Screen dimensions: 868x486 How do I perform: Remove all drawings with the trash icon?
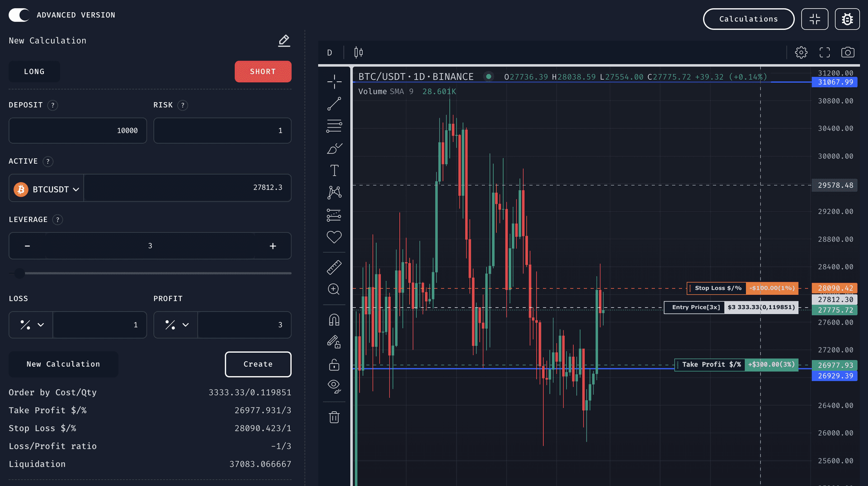(334, 417)
